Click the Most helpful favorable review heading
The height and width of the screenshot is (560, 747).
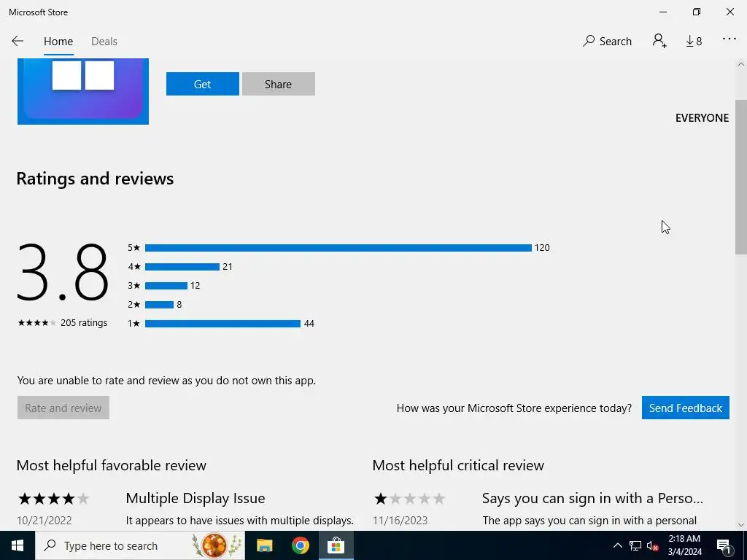112,465
